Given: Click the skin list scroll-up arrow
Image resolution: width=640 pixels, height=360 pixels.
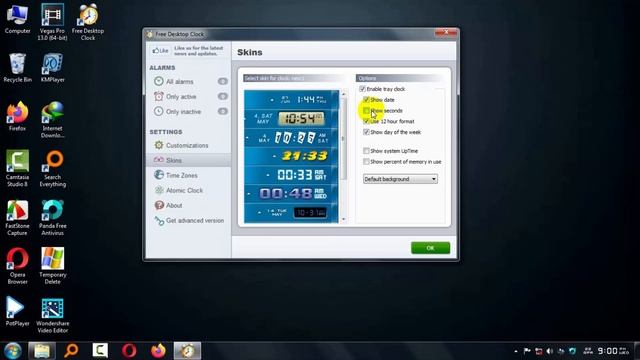Looking at the screenshot, I should pos(343,94).
